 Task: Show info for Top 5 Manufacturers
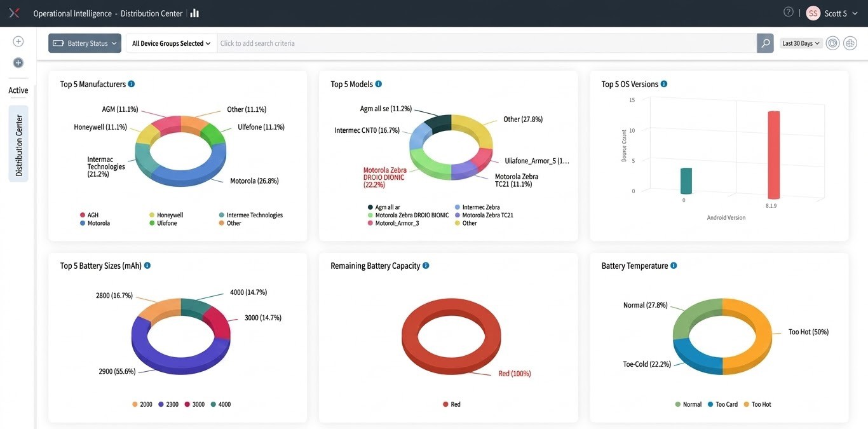click(132, 84)
